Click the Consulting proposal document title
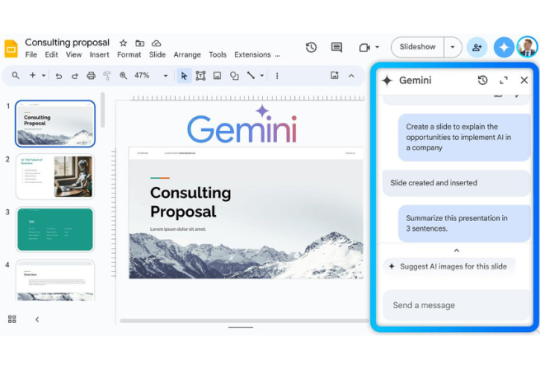540x370 pixels. click(67, 42)
